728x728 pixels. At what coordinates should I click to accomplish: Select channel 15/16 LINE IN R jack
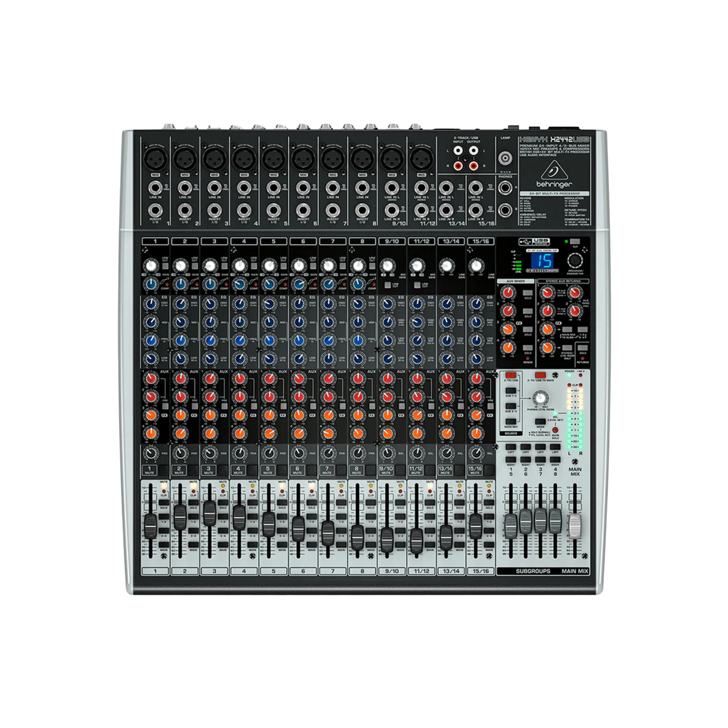tap(476, 210)
